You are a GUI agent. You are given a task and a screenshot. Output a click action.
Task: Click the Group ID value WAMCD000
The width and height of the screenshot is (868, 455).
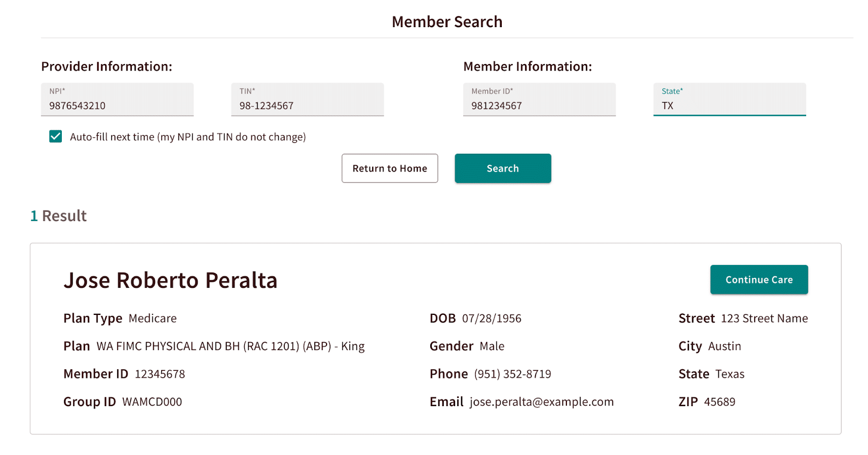(152, 402)
